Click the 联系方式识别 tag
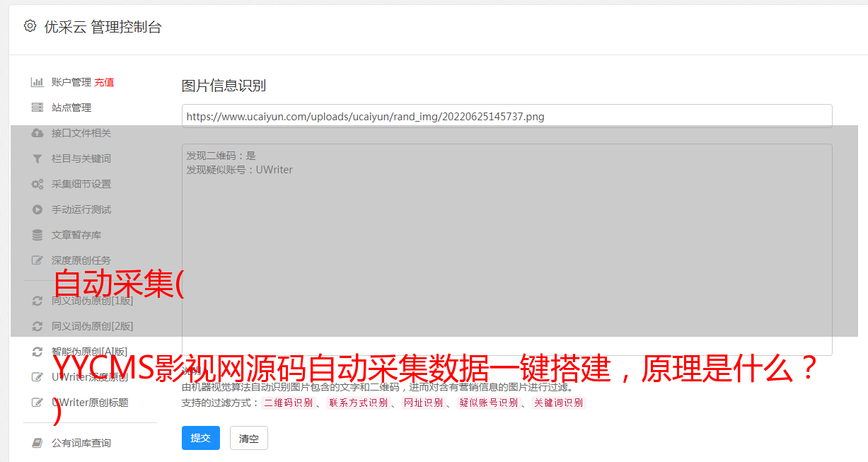868x462 pixels. [x=358, y=403]
